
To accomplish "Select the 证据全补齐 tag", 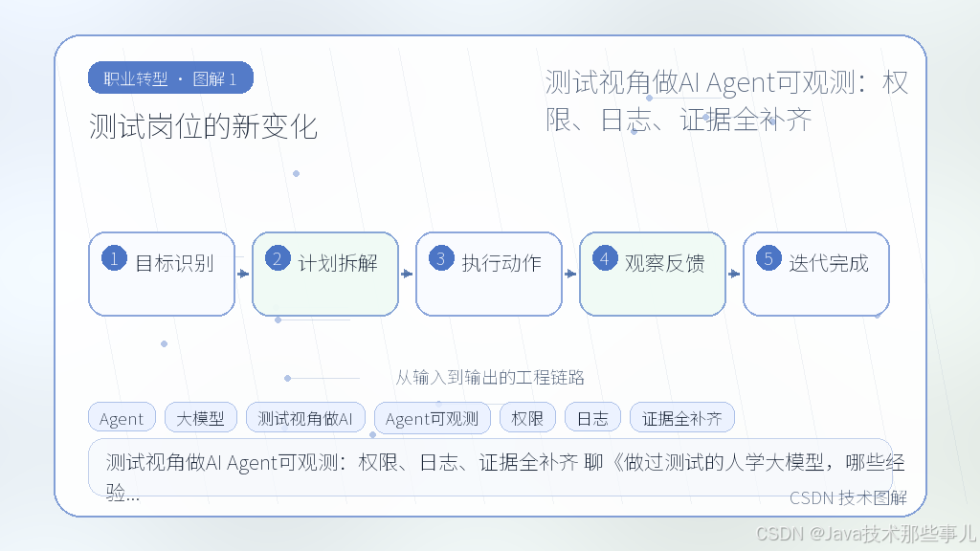I will click(x=681, y=418).
